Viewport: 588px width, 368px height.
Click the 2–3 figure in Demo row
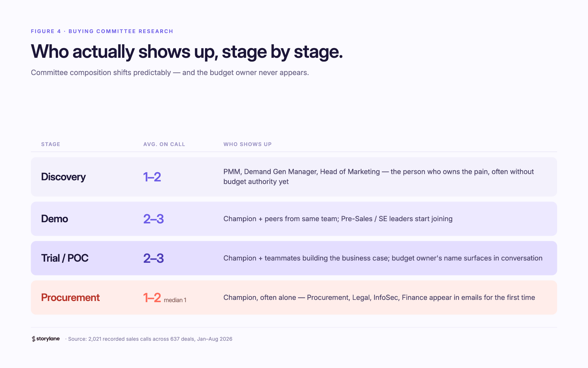point(154,219)
